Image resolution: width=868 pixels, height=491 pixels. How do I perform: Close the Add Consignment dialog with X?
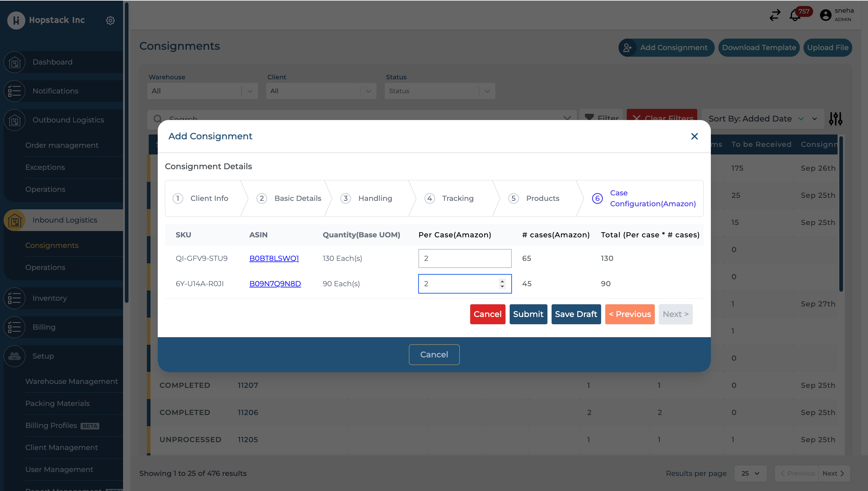click(694, 136)
